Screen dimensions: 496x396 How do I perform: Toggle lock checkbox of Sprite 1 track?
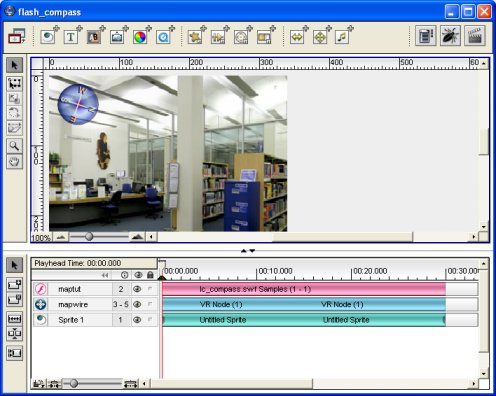150,320
